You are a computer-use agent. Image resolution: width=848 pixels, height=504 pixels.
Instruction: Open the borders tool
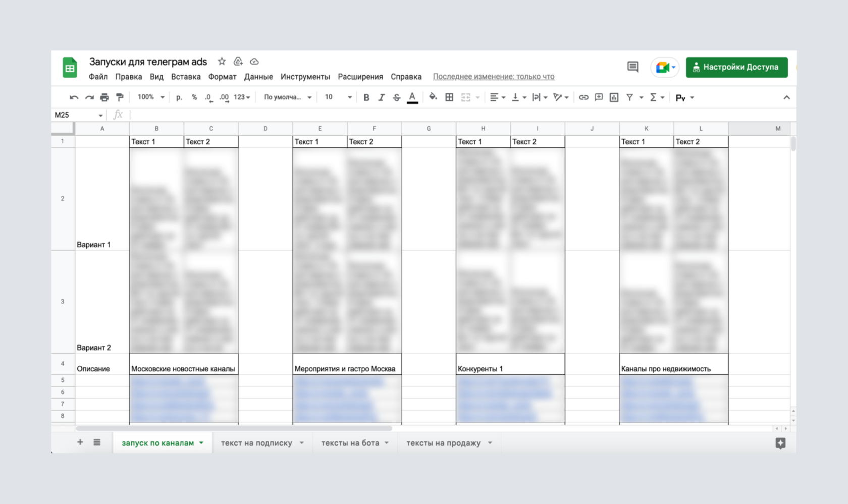coord(449,97)
